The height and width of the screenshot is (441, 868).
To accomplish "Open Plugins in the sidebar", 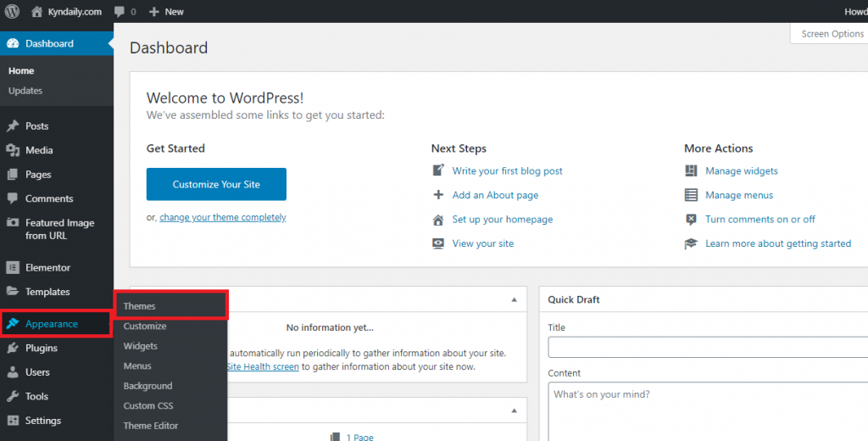I will coord(41,349).
